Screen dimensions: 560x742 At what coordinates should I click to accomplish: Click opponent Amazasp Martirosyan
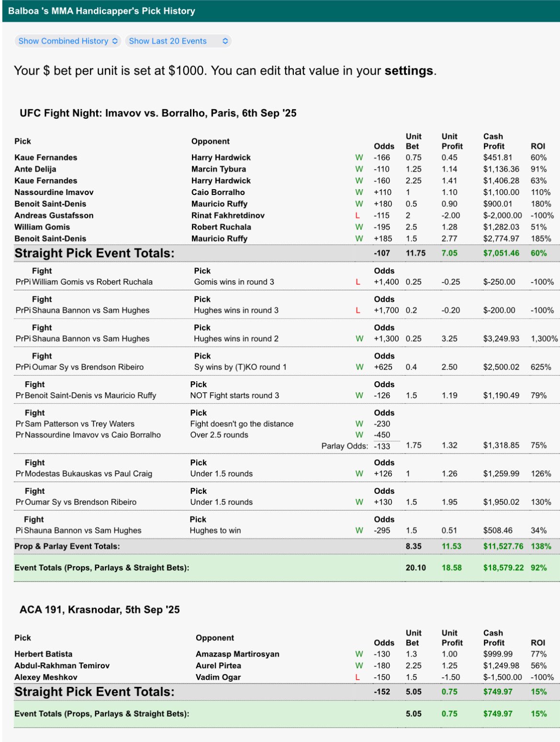point(237,654)
